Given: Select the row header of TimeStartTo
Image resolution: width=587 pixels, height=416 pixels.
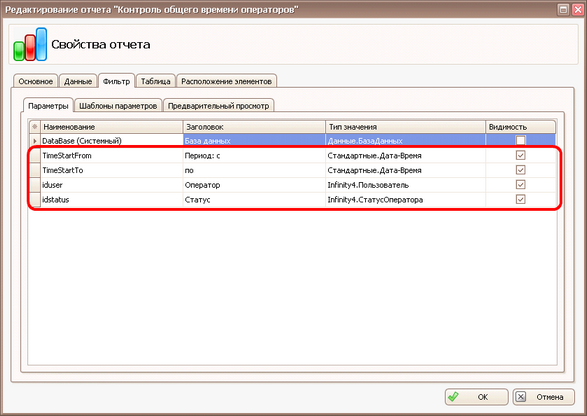Looking at the screenshot, I should pyautogui.click(x=35, y=170).
